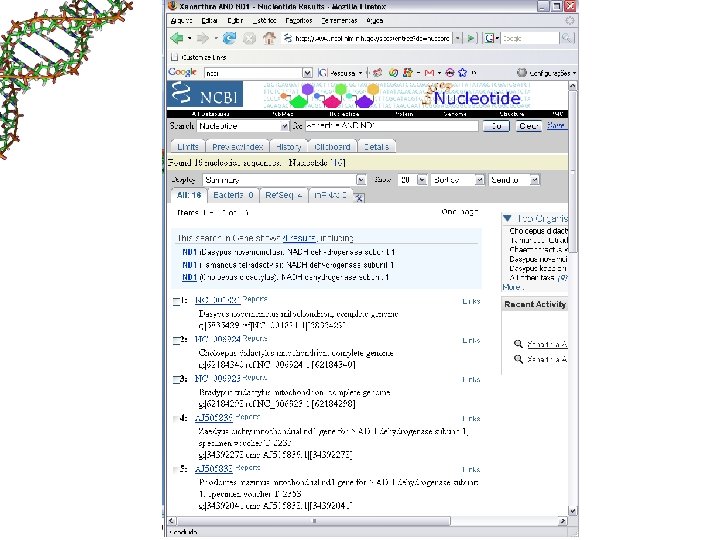Click the Firefox icon in the title bar
This screenshot has height=540, width=720.
pyautogui.click(x=173, y=6)
